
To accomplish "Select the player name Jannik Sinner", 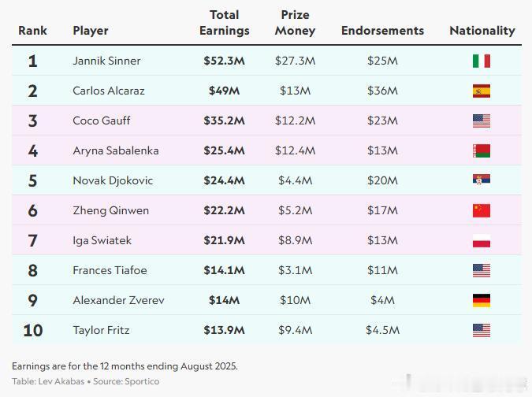I will (106, 61).
